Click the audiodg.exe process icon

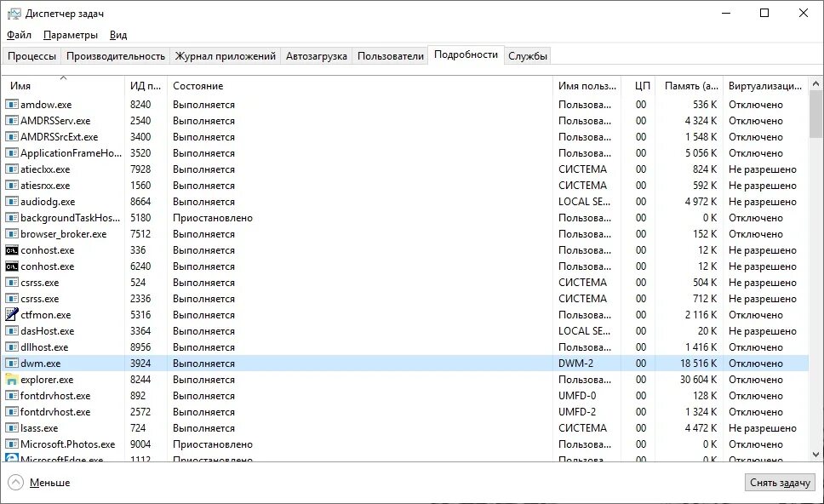coord(12,202)
